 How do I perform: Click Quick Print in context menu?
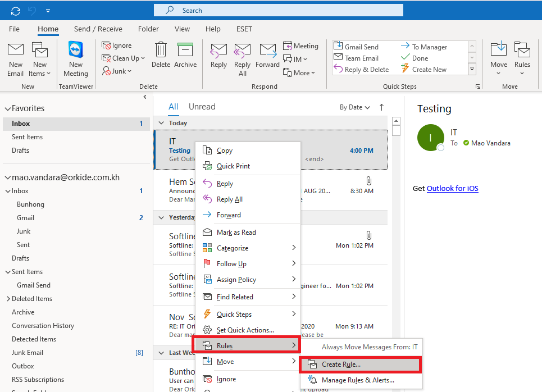pyautogui.click(x=233, y=166)
